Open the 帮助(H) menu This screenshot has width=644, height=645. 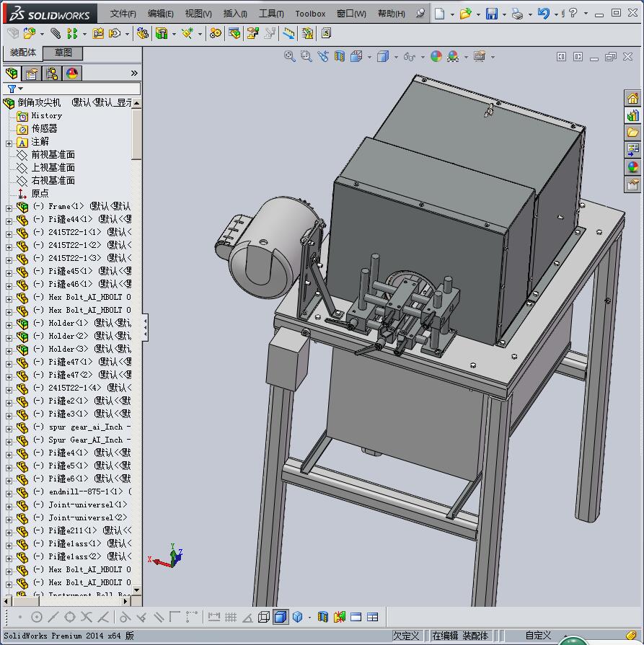391,14
